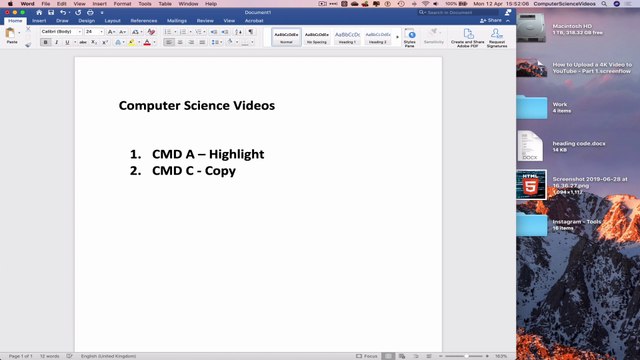640x360 pixels.
Task: Click Request Signatures icon
Action: 497,38
